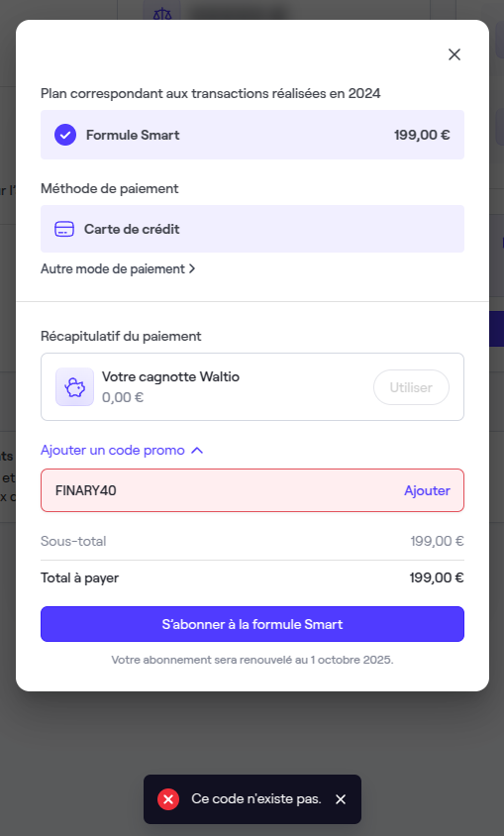Click the 199,00 € Formule Smart price
The image size is (504, 836).
click(422, 135)
